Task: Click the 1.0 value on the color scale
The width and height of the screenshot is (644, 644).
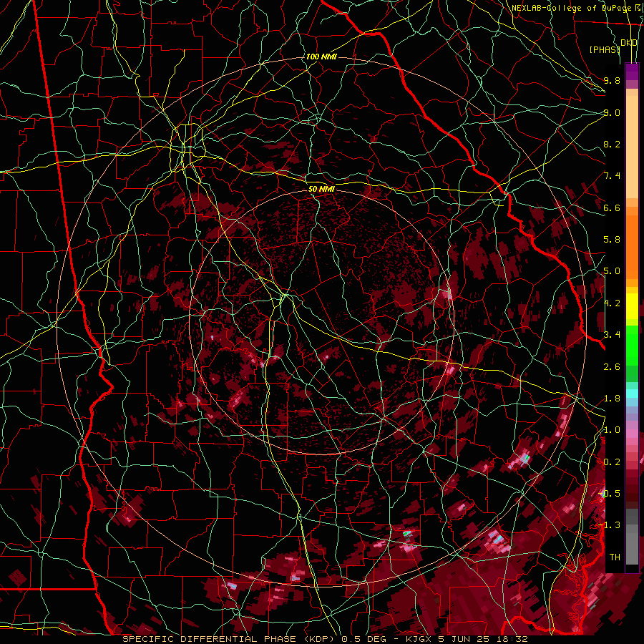Action: [x=612, y=430]
